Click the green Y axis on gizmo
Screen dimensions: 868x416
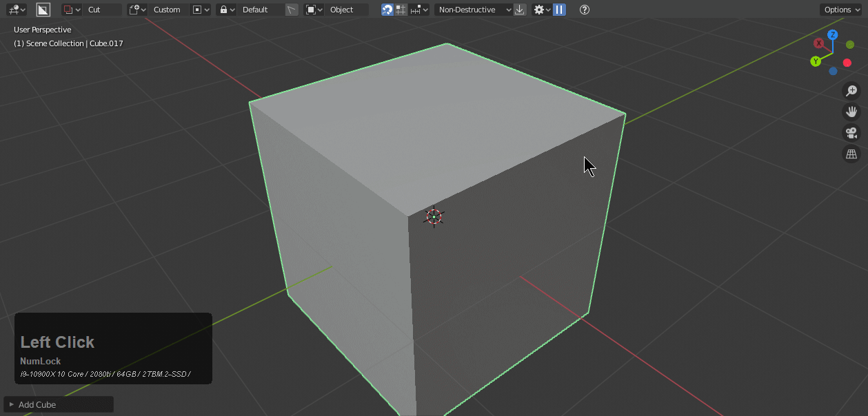(x=816, y=61)
